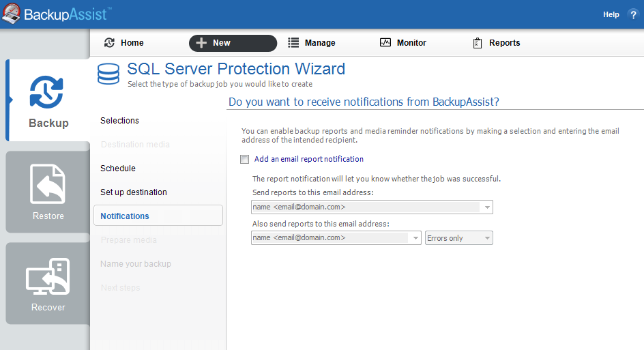The height and width of the screenshot is (350, 644).
Task: Open the Monitor tab
Action: (403, 43)
